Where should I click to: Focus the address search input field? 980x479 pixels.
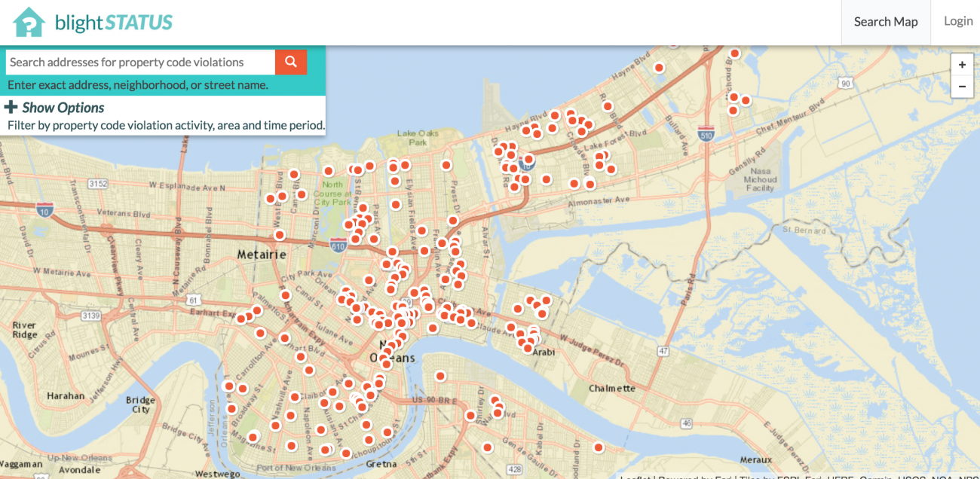(x=140, y=62)
